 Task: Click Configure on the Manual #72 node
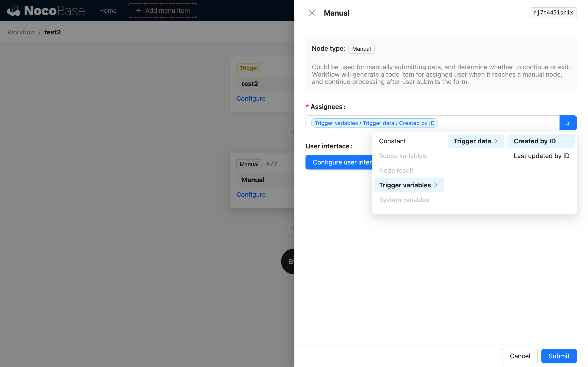point(251,195)
